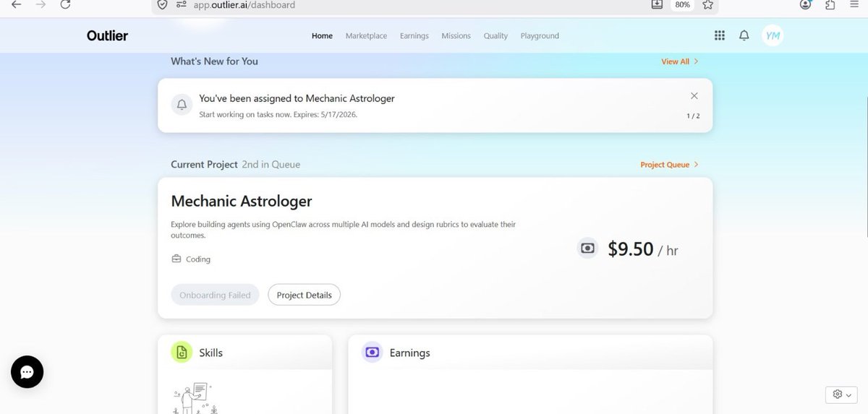Viewport: 868px width, 414px height.
Task: Click the YM user avatar
Action: click(x=773, y=35)
